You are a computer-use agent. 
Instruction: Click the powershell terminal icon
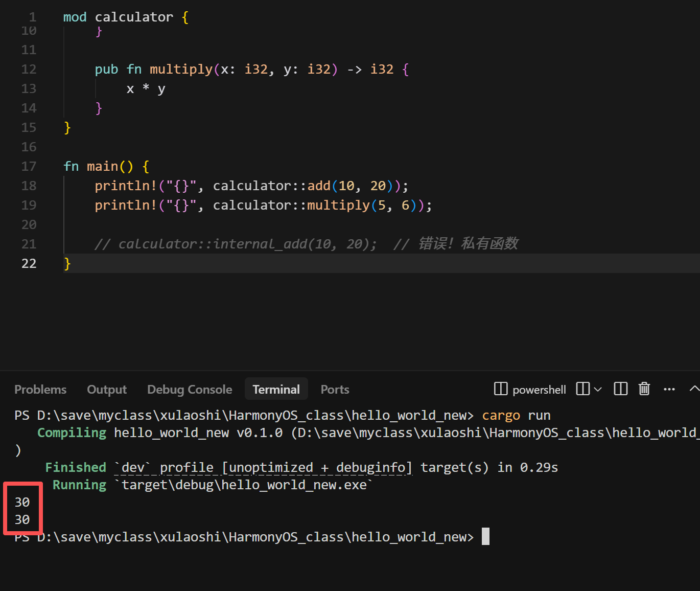click(x=501, y=389)
